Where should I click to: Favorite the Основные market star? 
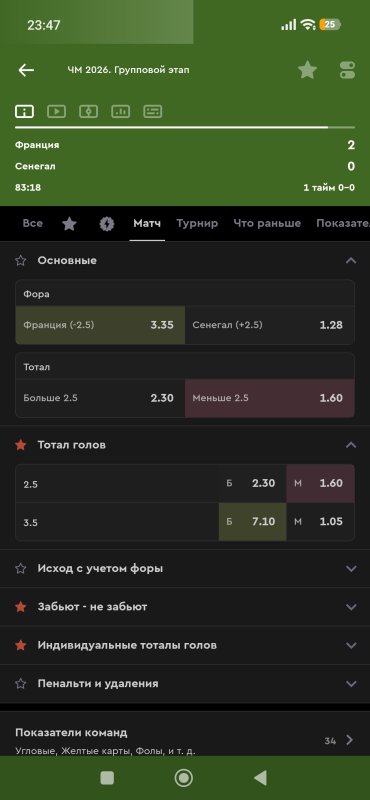coord(20,261)
